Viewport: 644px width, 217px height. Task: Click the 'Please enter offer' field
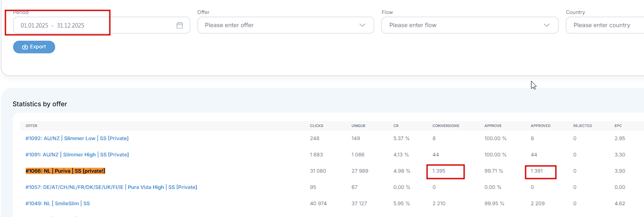[286, 25]
